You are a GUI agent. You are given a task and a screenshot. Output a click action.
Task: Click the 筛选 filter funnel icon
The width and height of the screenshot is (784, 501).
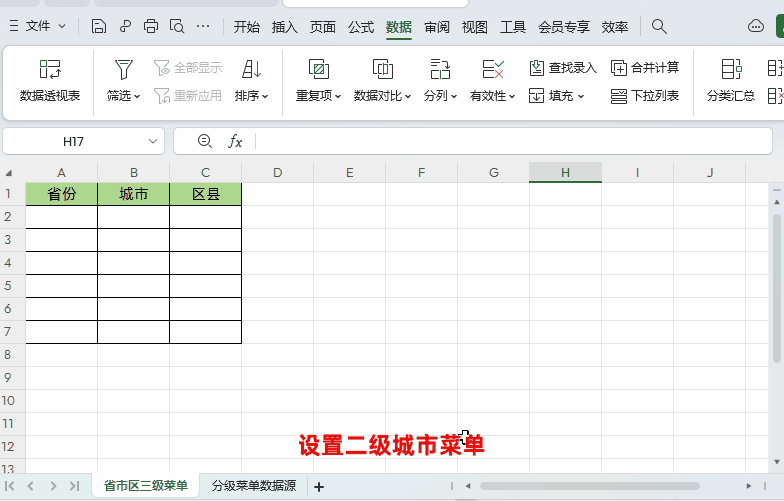[123, 69]
